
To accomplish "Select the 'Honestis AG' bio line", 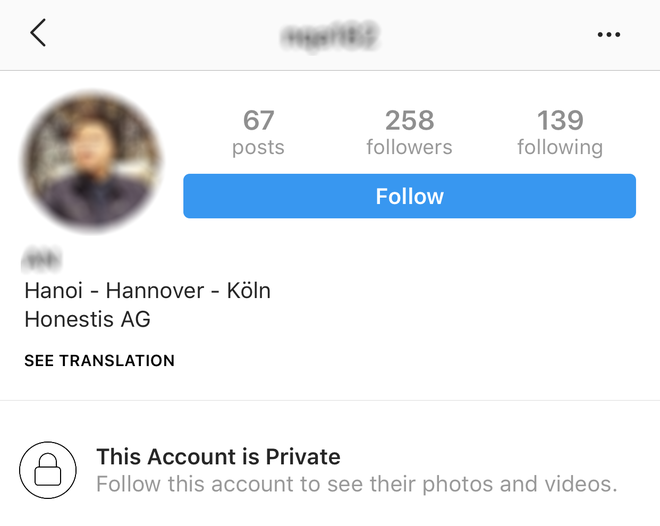I will [x=87, y=319].
